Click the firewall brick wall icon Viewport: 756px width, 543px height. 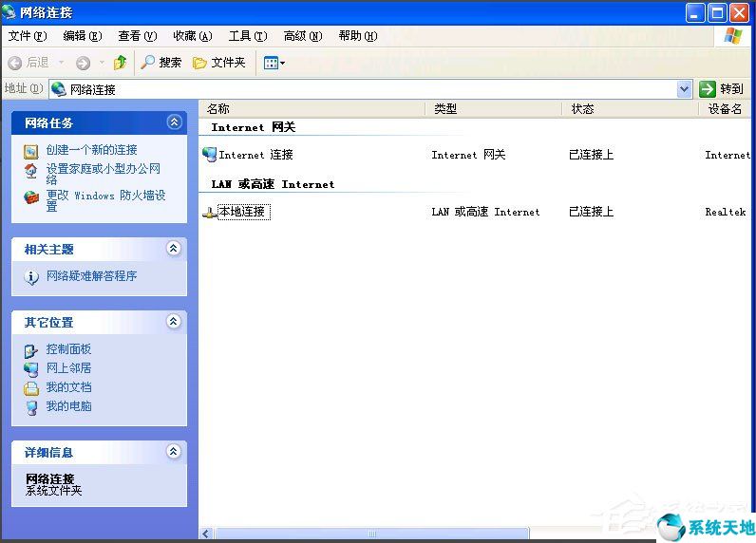pyautogui.click(x=30, y=197)
